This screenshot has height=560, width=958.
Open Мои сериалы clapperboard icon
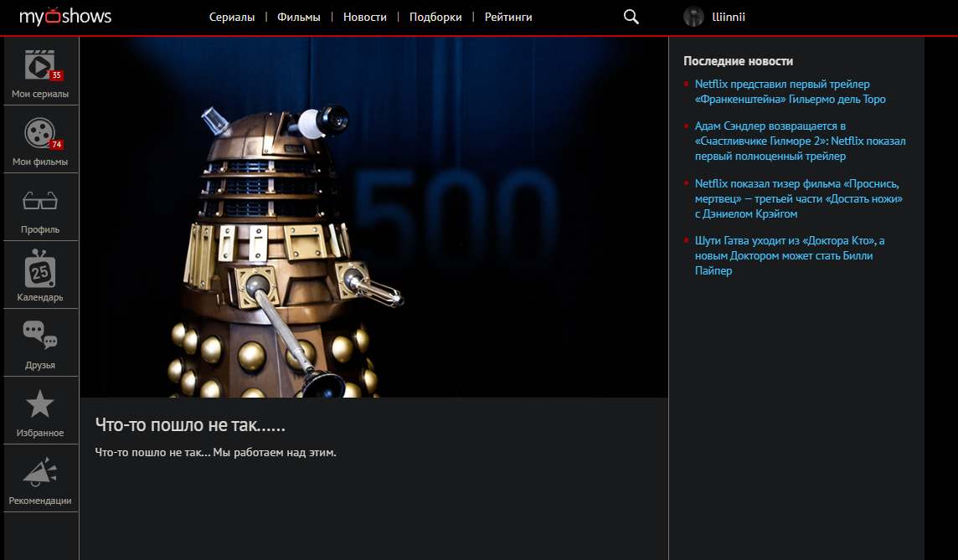pyautogui.click(x=40, y=64)
